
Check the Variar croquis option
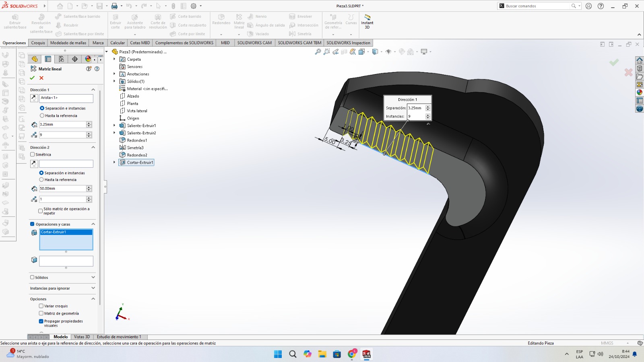pyautogui.click(x=41, y=306)
